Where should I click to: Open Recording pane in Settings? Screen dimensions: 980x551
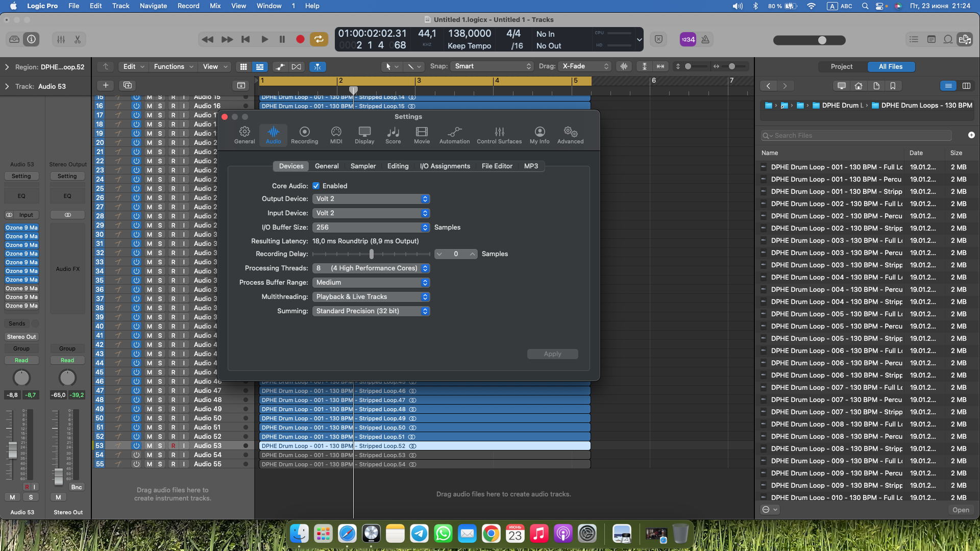[304, 135]
